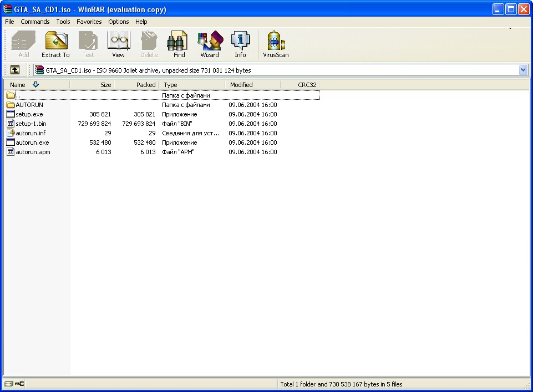Screen dimensions: 533x392
Task: Minimize the WinRAR window
Action: tap(498, 9)
